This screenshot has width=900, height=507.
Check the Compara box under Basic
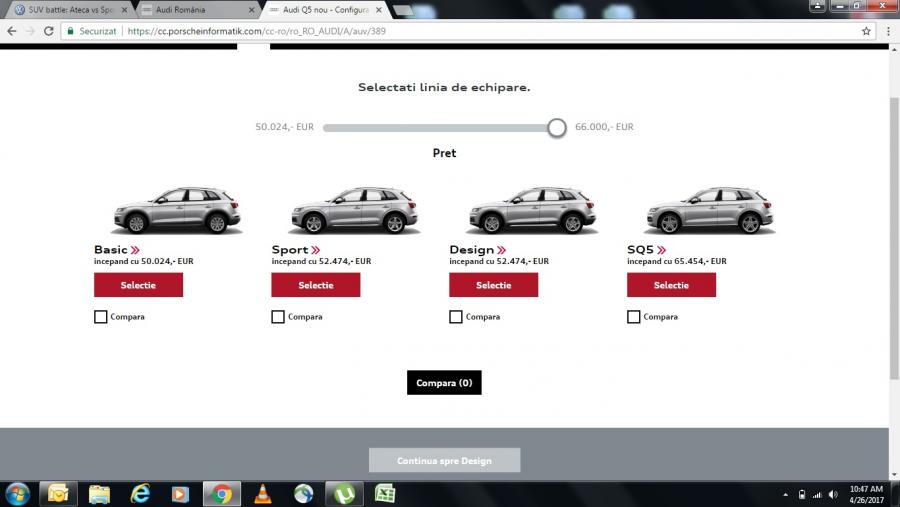point(100,317)
